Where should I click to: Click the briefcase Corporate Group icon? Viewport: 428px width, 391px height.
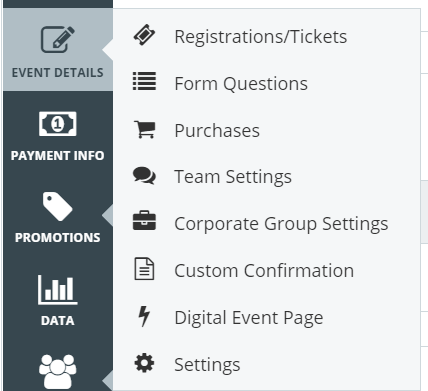pos(144,221)
